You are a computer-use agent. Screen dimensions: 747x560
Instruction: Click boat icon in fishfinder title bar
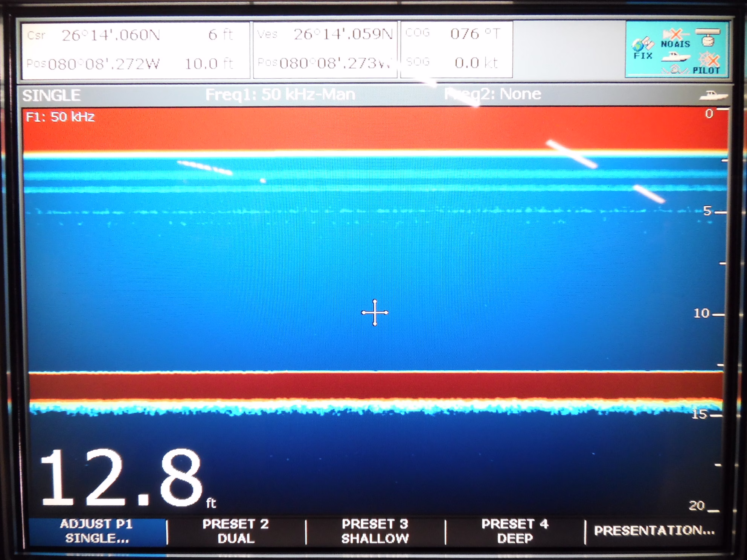pyautogui.click(x=713, y=95)
